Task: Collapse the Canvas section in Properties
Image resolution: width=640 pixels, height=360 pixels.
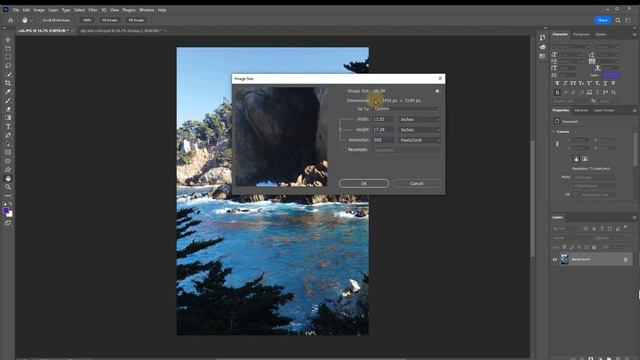Action: (554, 131)
